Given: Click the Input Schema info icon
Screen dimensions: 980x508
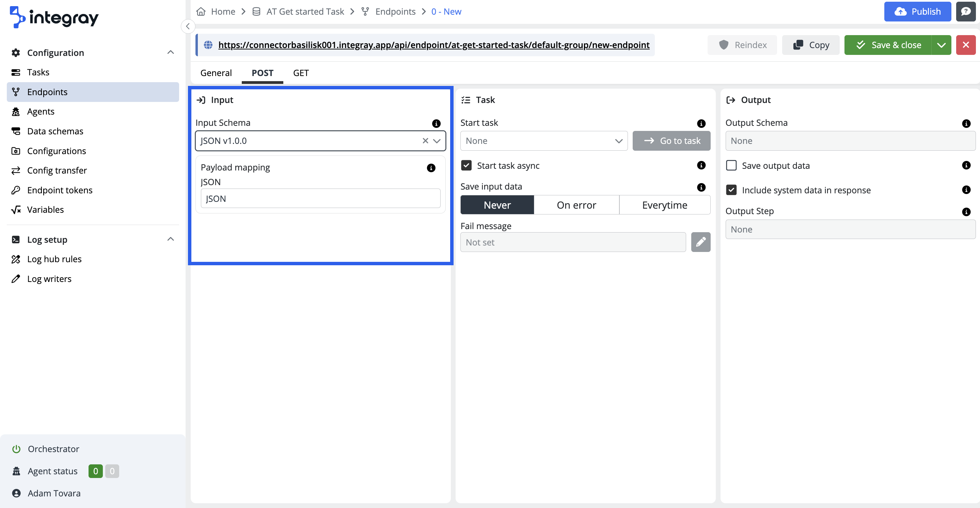Looking at the screenshot, I should pos(436,123).
